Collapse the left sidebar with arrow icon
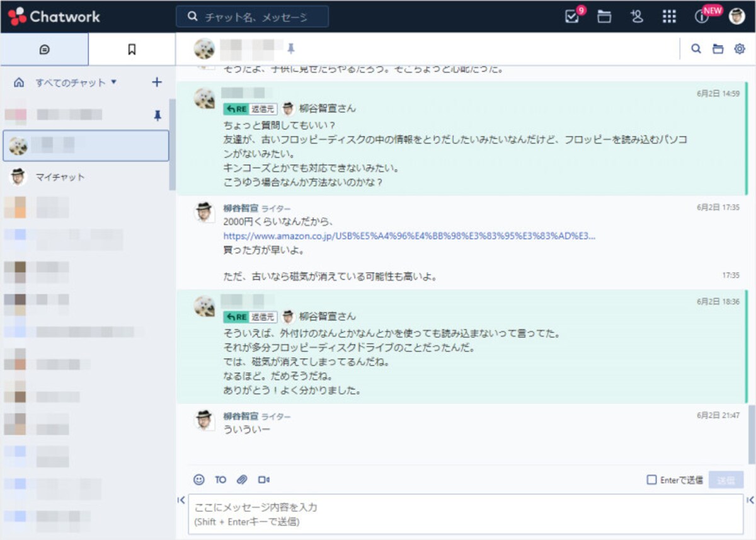This screenshot has height=540, width=756. tap(181, 500)
